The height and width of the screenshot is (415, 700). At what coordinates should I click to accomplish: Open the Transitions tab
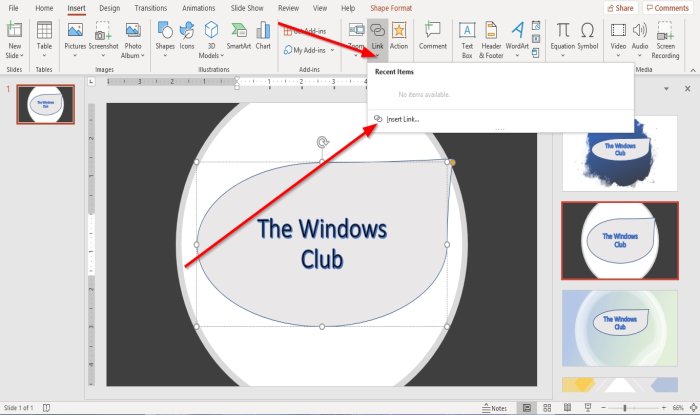click(x=150, y=8)
